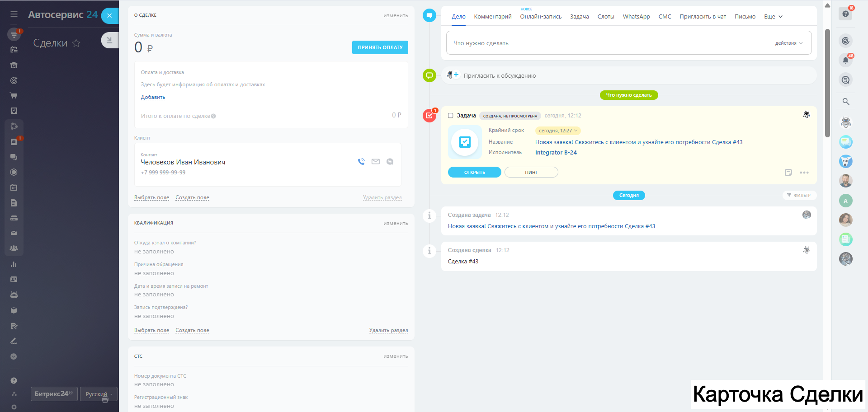Click the Причина обращения field value
The height and width of the screenshot is (412, 868).
click(x=154, y=273)
